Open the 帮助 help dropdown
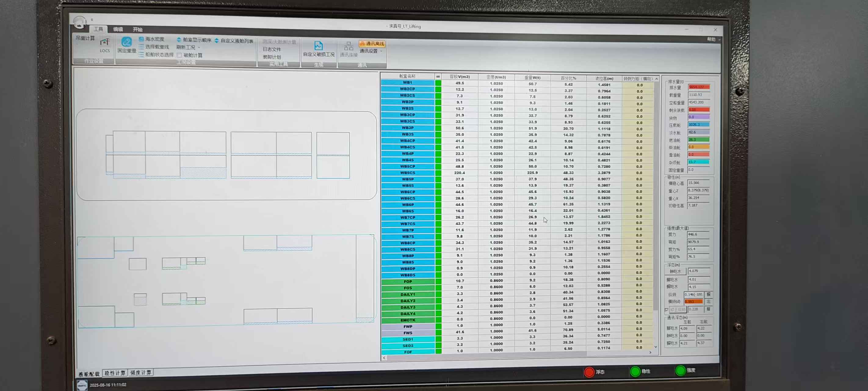Viewport: 868px width, 391px height. (x=713, y=39)
